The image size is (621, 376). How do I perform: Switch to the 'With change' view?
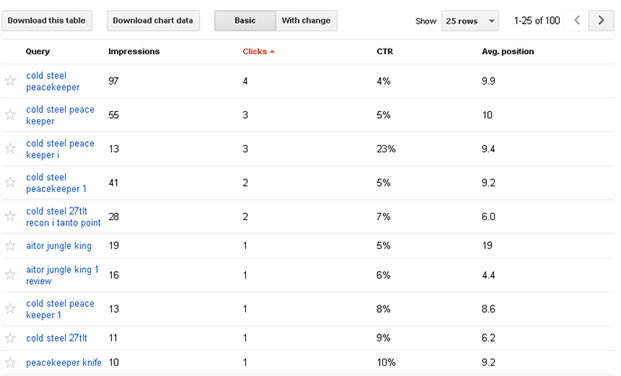tap(306, 21)
